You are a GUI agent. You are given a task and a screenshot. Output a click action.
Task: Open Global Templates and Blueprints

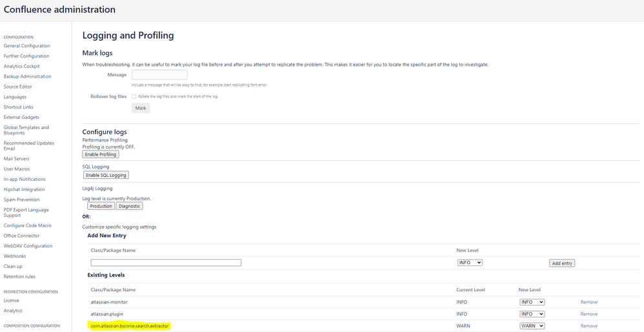pos(26,130)
